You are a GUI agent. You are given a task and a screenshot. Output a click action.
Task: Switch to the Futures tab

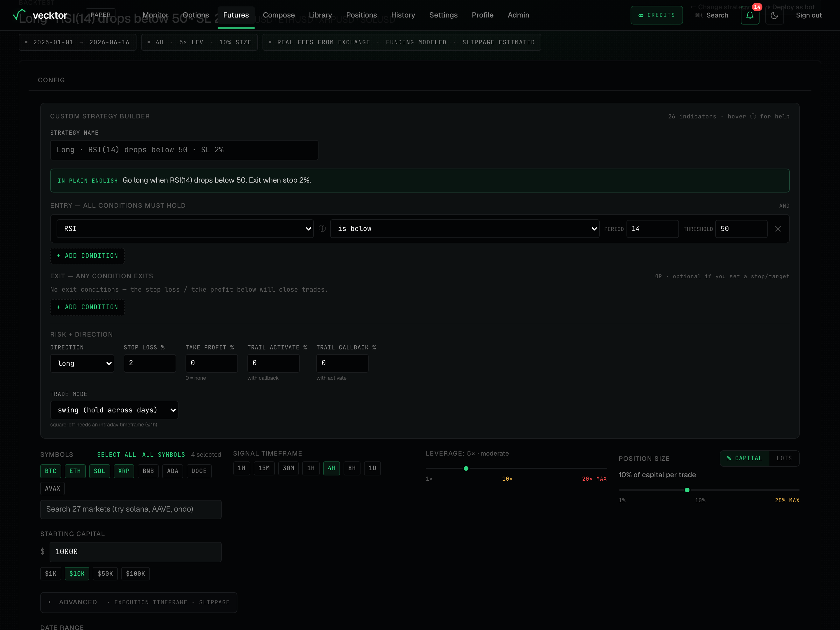tap(236, 15)
